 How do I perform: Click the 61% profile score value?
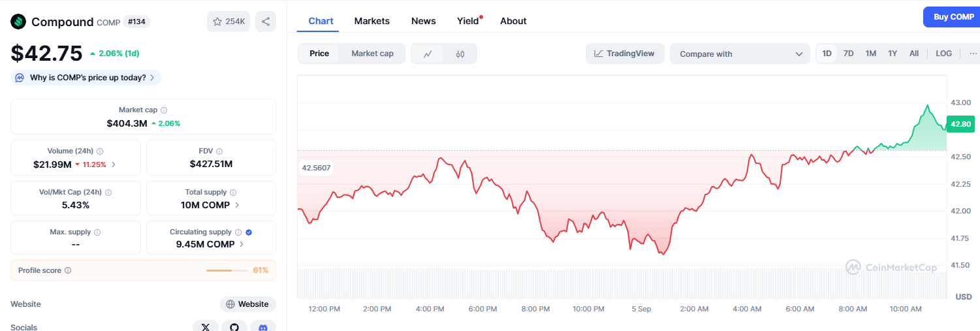tap(261, 270)
